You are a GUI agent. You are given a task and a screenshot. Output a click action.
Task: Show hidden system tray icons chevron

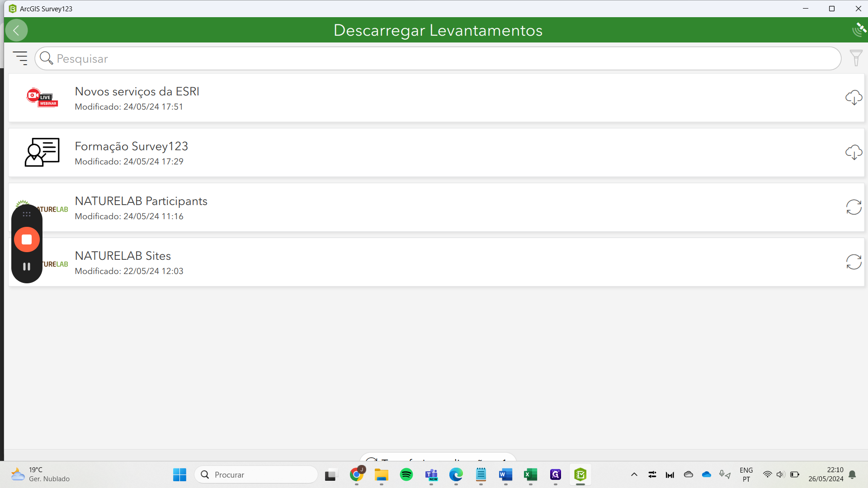click(634, 474)
